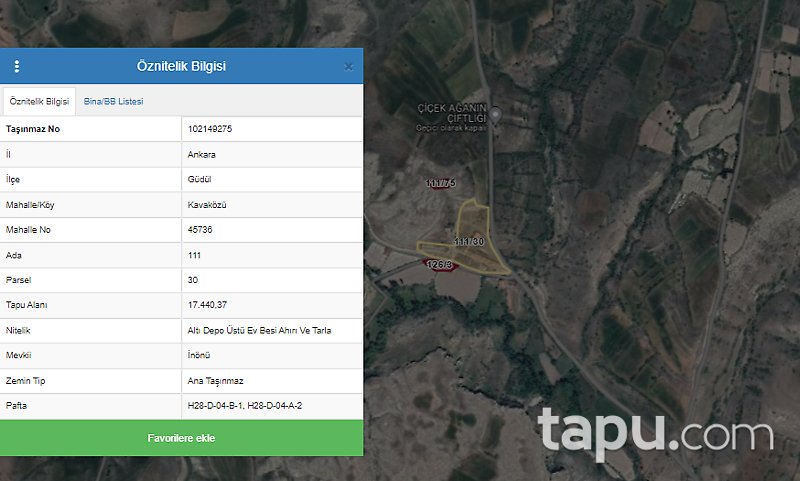Click the Nitelik label
The width and height of the screenshot is (800, 481).
coord(18,331)
